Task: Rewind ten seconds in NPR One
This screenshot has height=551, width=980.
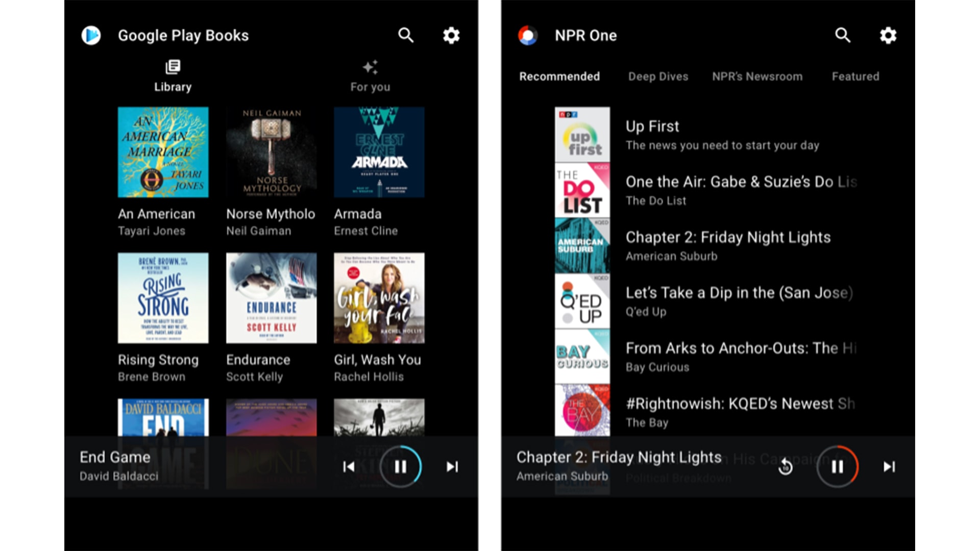Action: [x=786, y=467]
